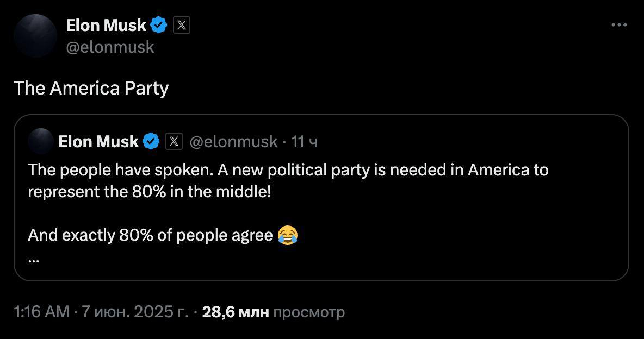644x339 pixels.
Task: Open Elon Musk's profile from main author name
Action: [x=106, y=25]
